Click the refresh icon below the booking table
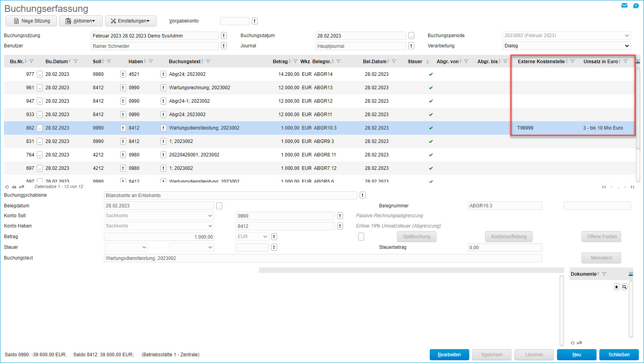Image resolution: width=644 pixels, height=363 pixels. click(x=7, y=187)
